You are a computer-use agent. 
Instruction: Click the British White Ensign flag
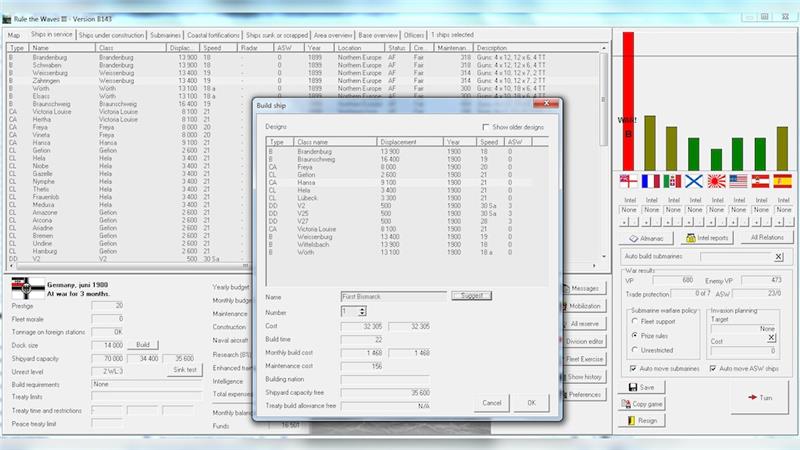[628, 181]
